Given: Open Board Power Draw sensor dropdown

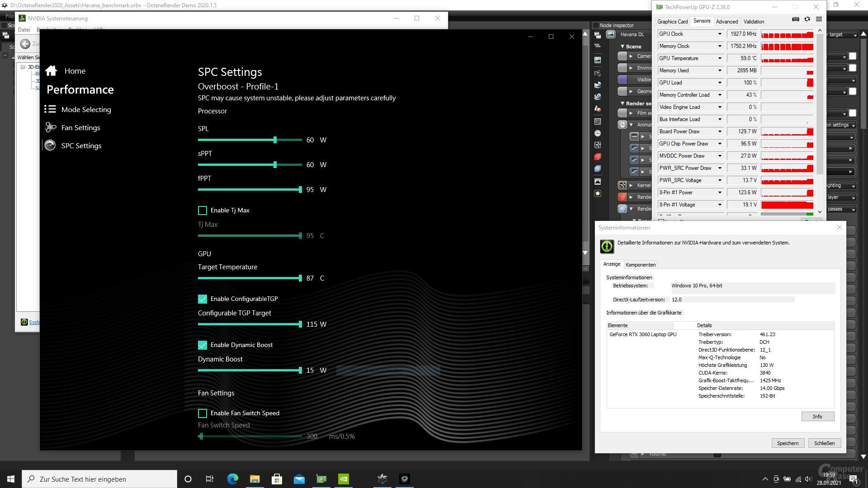Looking at the screenshot, I should 720,131.
